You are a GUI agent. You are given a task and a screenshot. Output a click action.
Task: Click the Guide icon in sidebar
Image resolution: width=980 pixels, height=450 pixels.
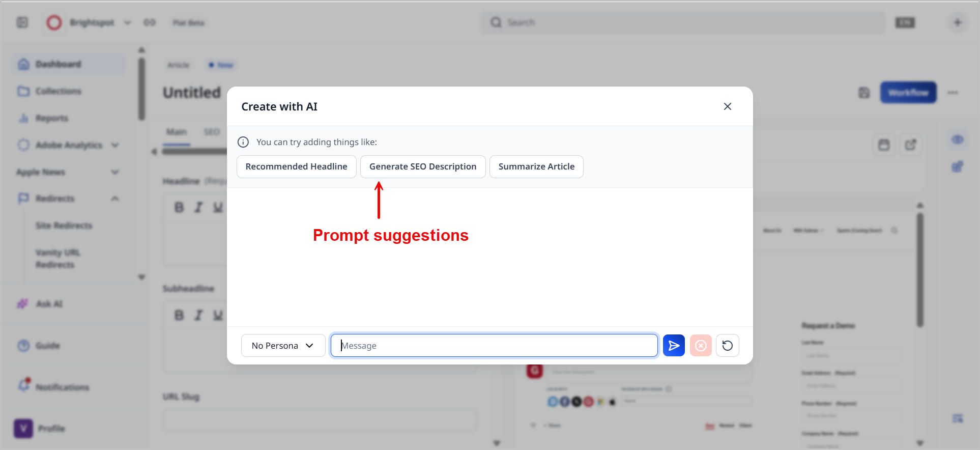click(24, 346)
